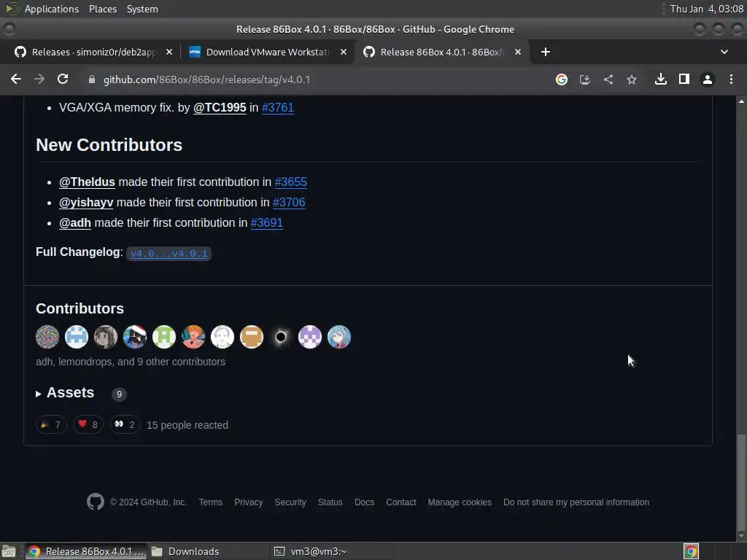Click Manage cookies in the footer
Image resolution: width=747 pixels, height=560 pixels.
click(x=460, y=502)
